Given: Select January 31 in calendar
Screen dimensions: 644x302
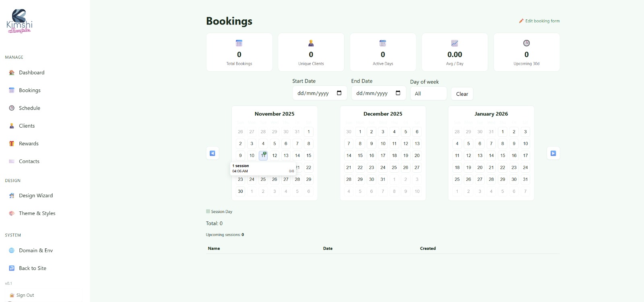Looking at the screenshot, I should [525, 179].
